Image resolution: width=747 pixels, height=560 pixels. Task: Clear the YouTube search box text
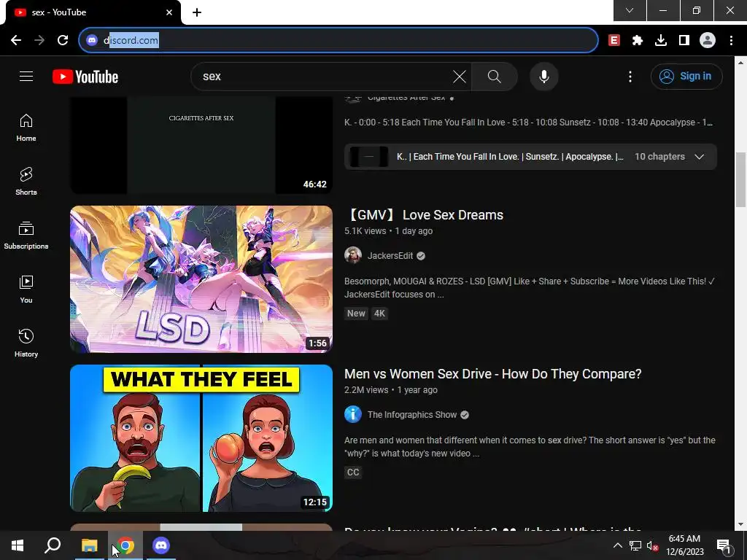[x=460, y=76]
